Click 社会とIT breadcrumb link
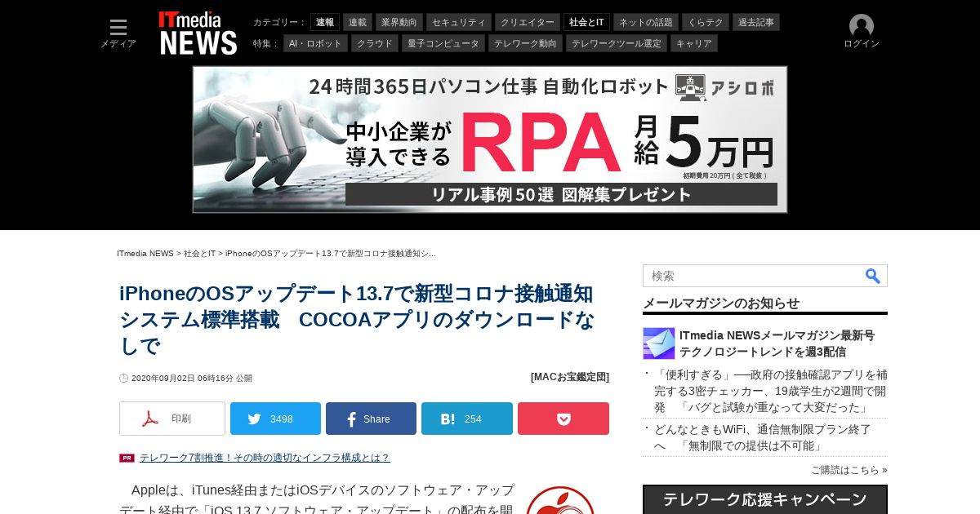The image size is (980, 514). [199, 254]
